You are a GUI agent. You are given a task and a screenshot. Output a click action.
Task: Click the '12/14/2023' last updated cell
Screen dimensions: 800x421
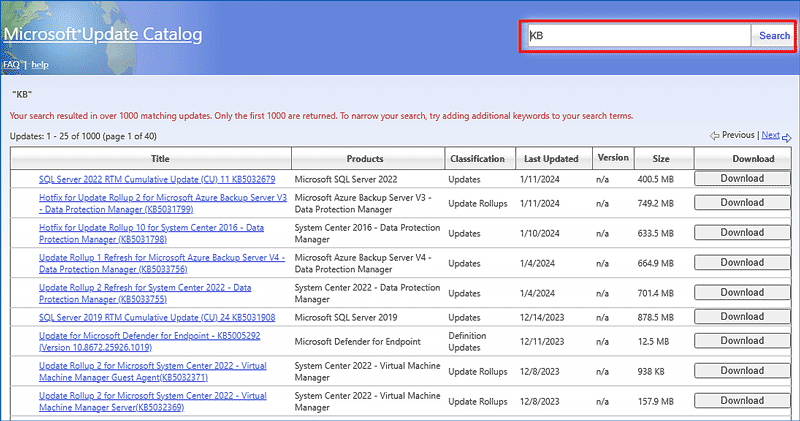point(542,317)
